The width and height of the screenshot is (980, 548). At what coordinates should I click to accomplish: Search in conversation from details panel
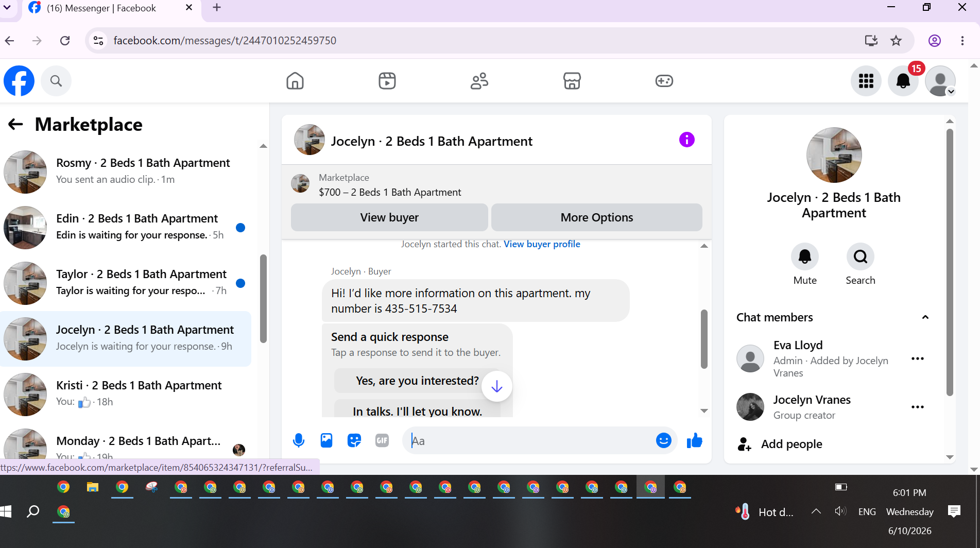pos(861,256)
